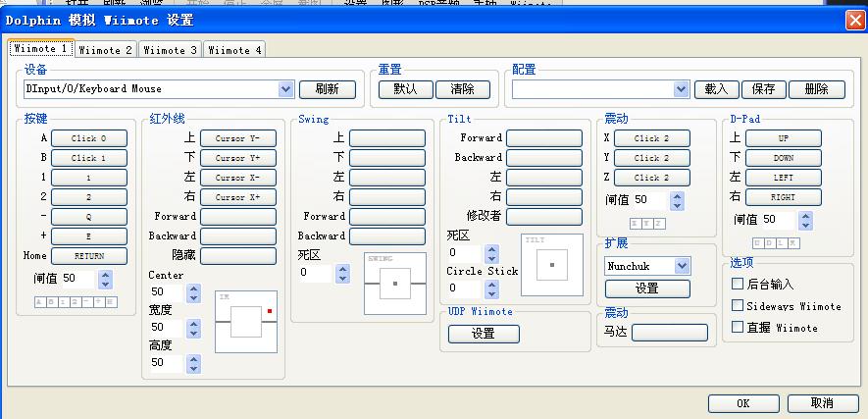Enable the 后台输入 background input checkbox

(738, 284)
